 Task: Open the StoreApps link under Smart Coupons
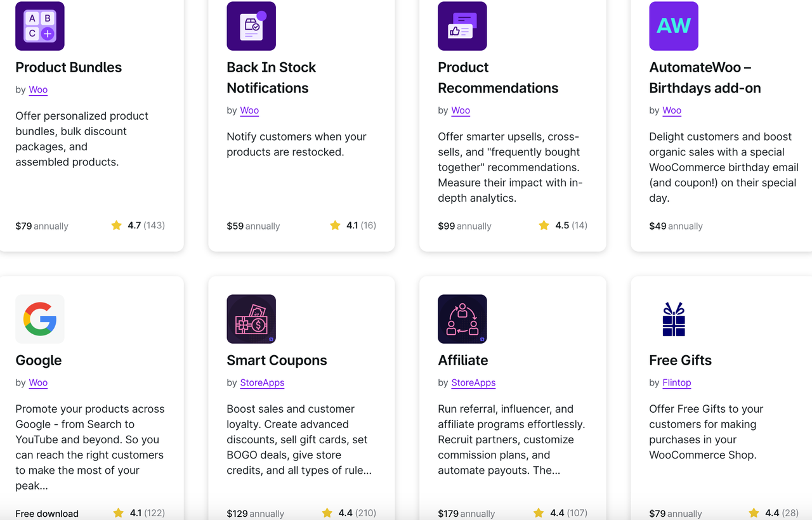(262, 382)
